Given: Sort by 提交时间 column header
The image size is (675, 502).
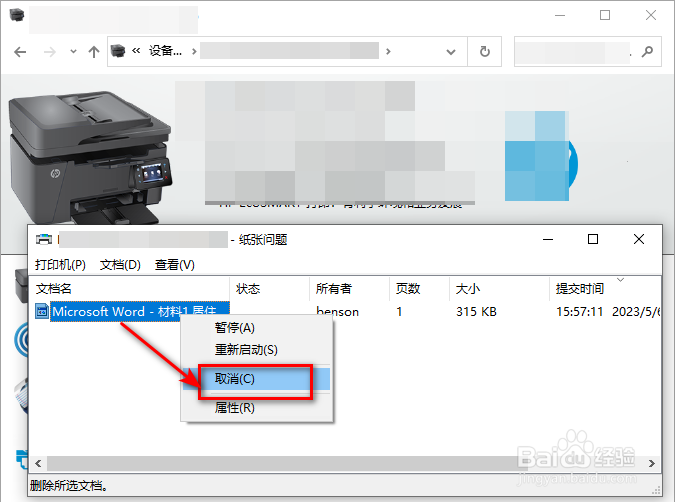Looking at the screenshot, I should (x=605, y=288).
